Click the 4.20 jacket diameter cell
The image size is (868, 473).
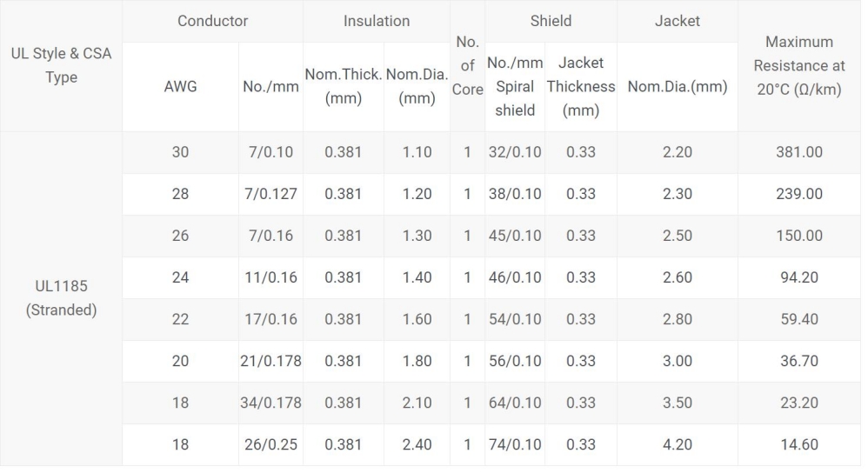pyautogui.click(x=677, y=444)
